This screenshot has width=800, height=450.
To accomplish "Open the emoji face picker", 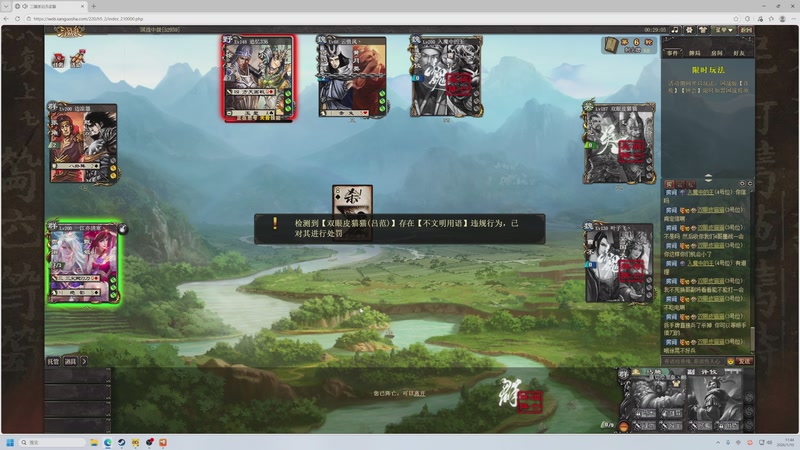I will (731, 361).
